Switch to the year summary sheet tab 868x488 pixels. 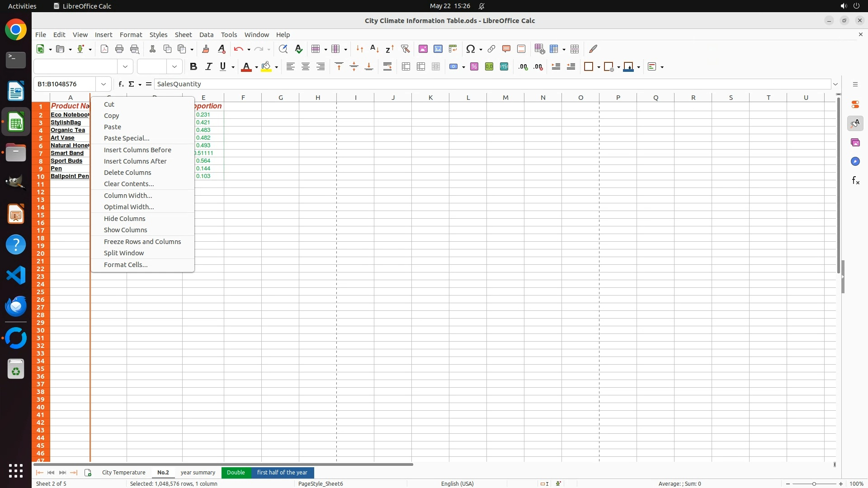click(x=198, y=473)
